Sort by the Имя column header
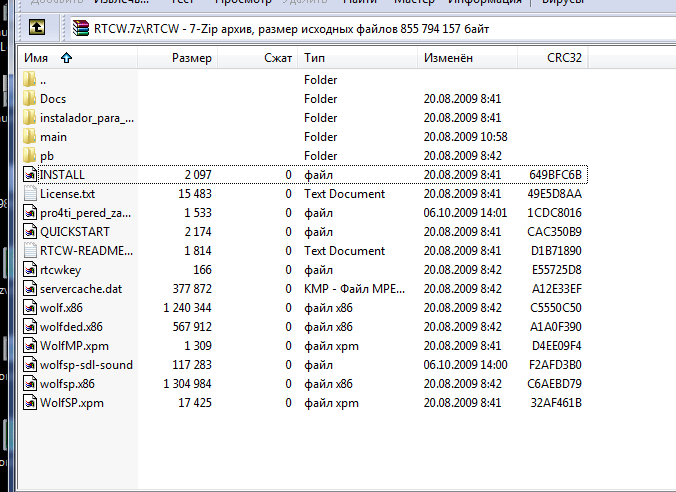 click(x=78, y=58)
